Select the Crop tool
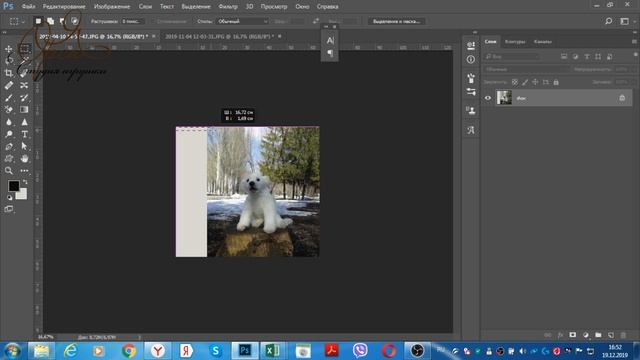 coord(9,73)
